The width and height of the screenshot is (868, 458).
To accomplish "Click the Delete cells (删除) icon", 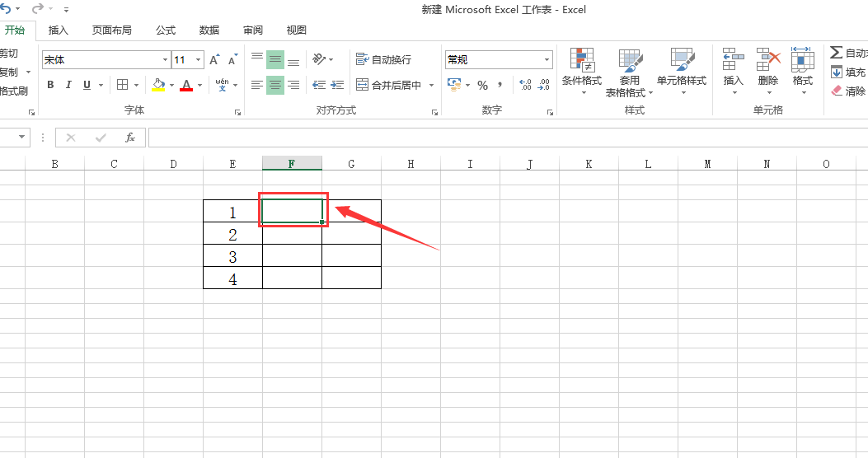I will [x=767, y=62].
